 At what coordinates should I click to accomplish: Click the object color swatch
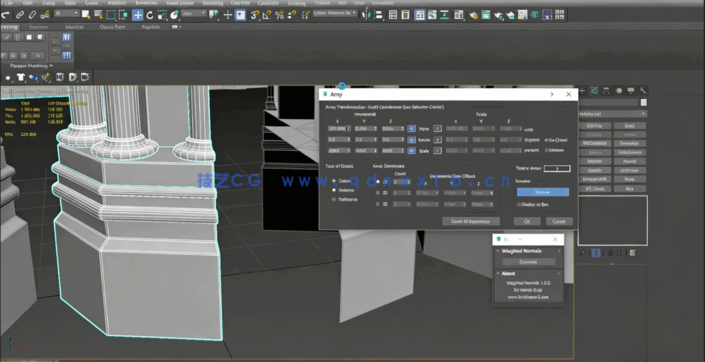(643, 103)
